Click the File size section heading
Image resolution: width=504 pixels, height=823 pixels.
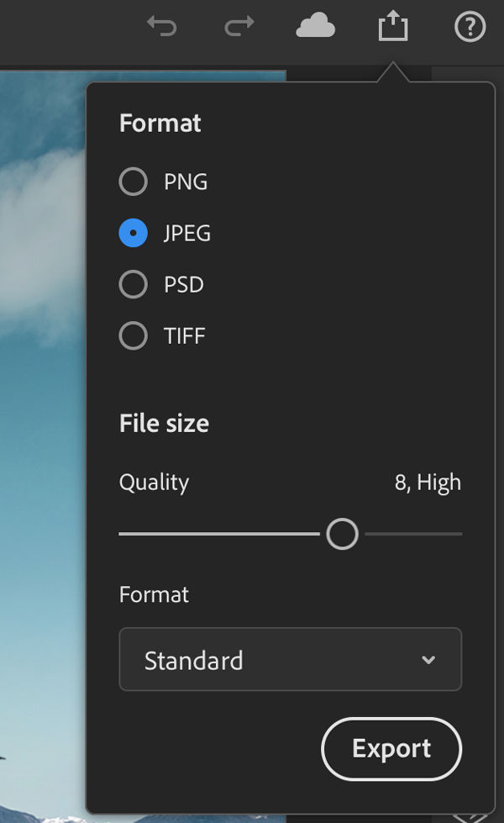coord(164,423)
